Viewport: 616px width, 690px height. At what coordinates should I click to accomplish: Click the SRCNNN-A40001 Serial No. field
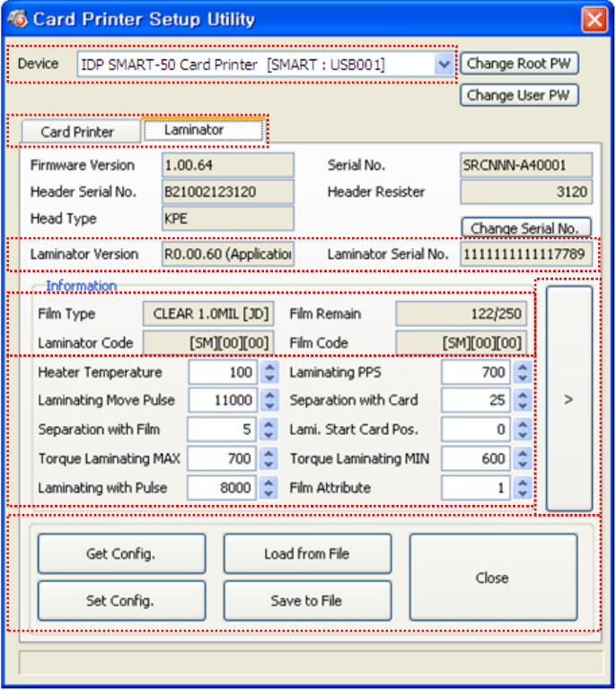coord(526,165)
